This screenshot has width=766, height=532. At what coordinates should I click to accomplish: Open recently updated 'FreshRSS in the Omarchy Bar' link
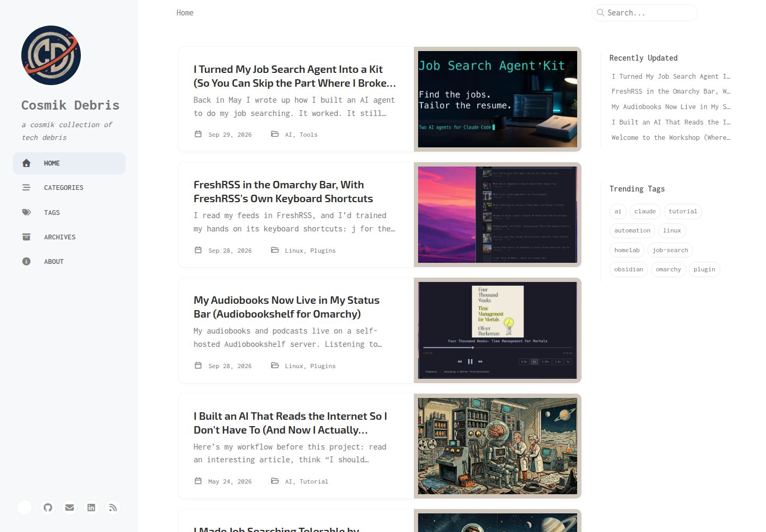coord(671,92)
